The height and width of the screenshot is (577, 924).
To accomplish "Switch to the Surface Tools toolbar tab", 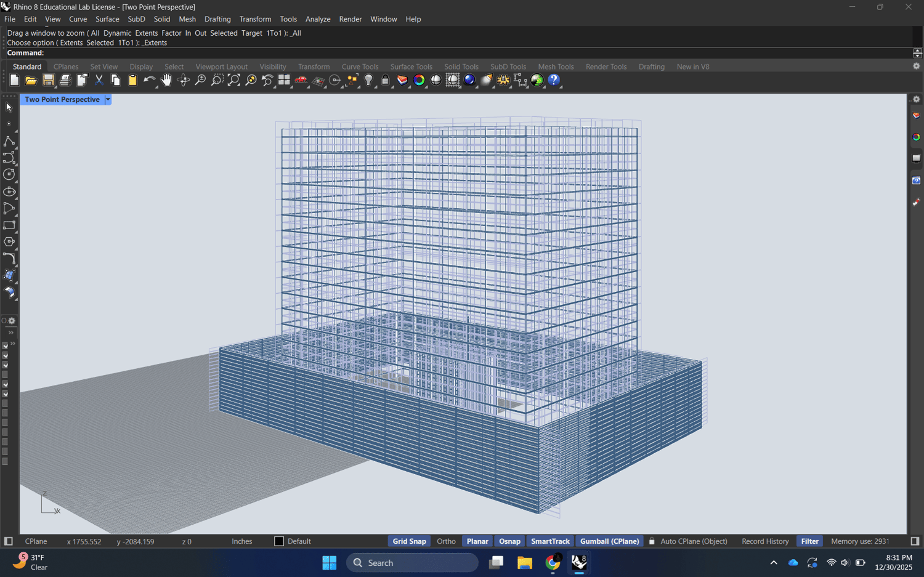I will tap(411, 67).
